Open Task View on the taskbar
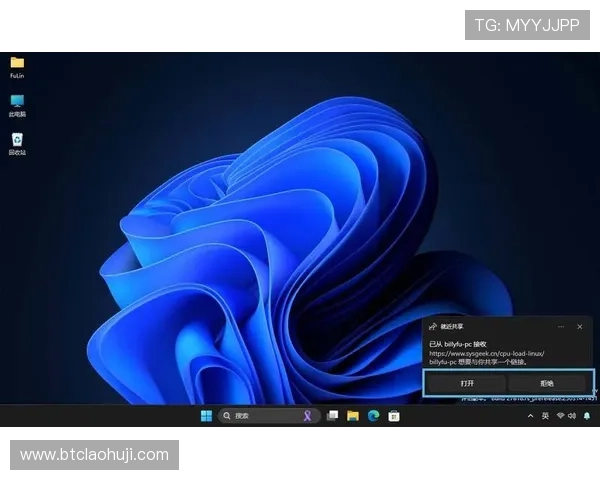 click(332, 416)
